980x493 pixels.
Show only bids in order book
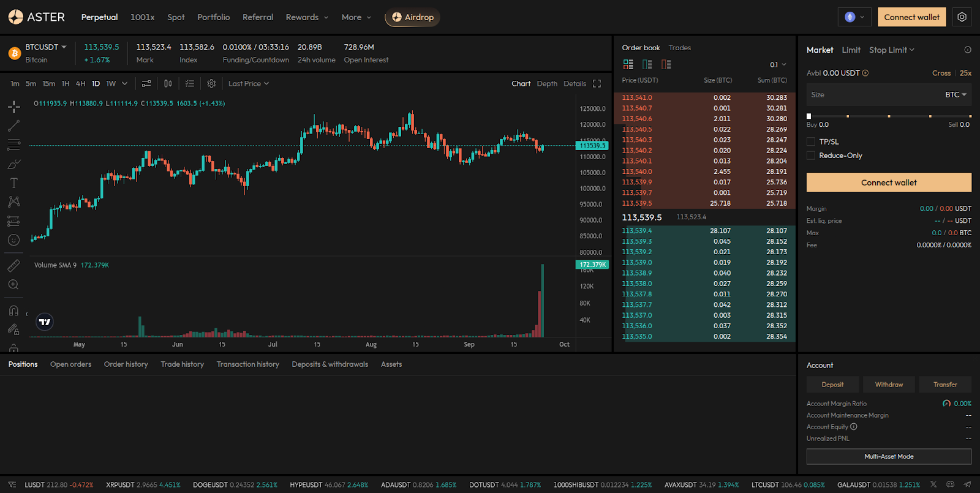pyautogui.click(x=647, y=64)
